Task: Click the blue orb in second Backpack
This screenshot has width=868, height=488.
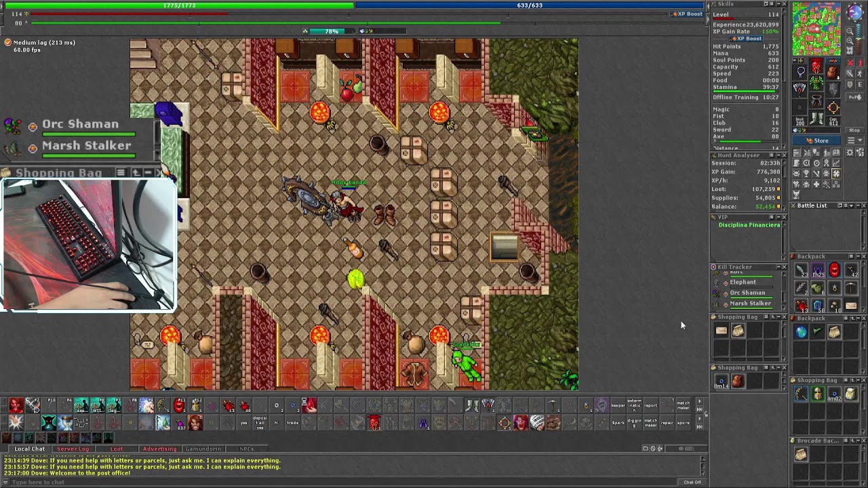Action: (x=802, y=332)
